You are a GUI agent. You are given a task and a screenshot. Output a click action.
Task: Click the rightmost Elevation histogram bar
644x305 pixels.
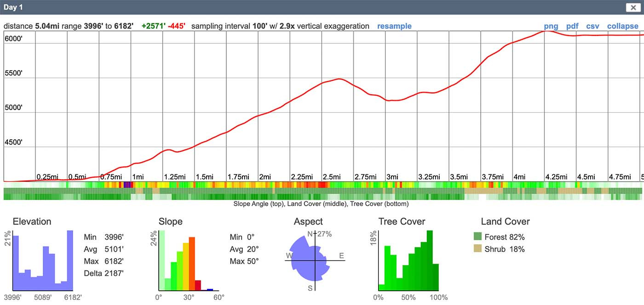coord(70,260)
